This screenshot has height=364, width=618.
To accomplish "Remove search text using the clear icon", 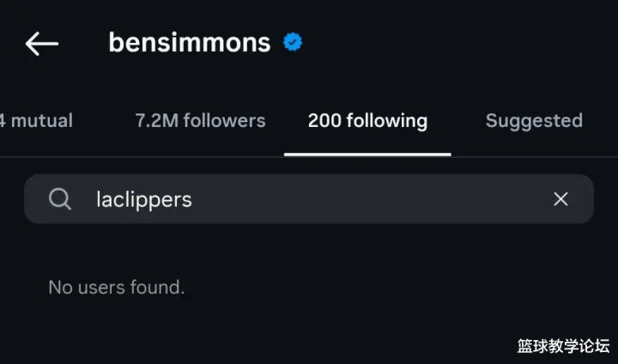I will click(560, 199).
